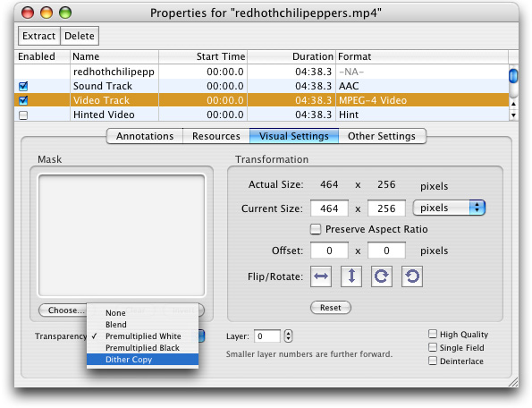
Task: Click the Layer number stepper
Action: tap(288, 336)
